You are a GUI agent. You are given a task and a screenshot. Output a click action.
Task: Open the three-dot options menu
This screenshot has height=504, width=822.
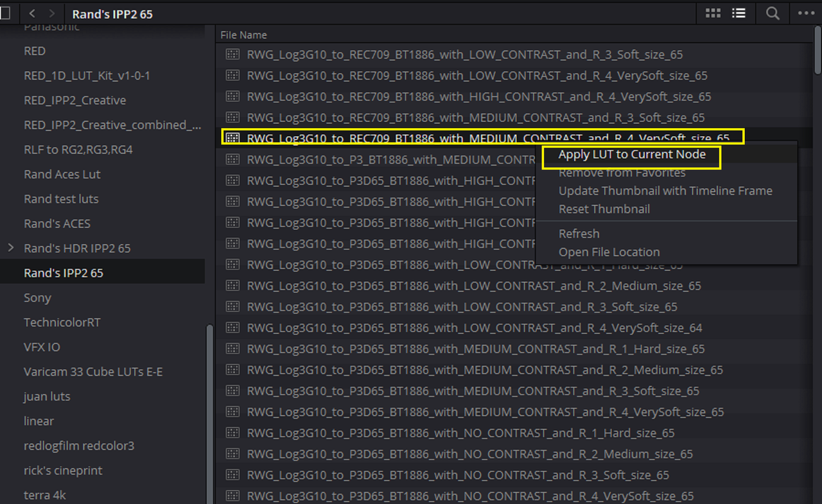point(806,13)
